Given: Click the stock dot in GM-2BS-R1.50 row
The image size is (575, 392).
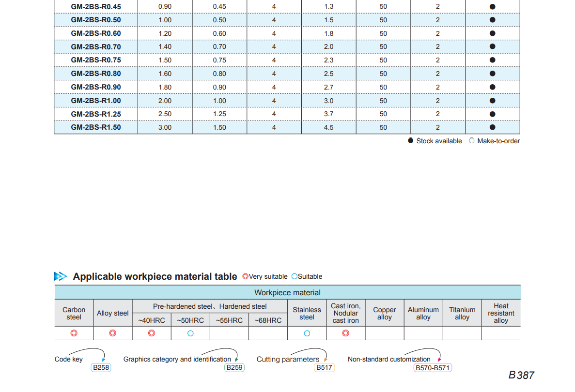Looking at the screenshot, I should click(x=492, y=127).
